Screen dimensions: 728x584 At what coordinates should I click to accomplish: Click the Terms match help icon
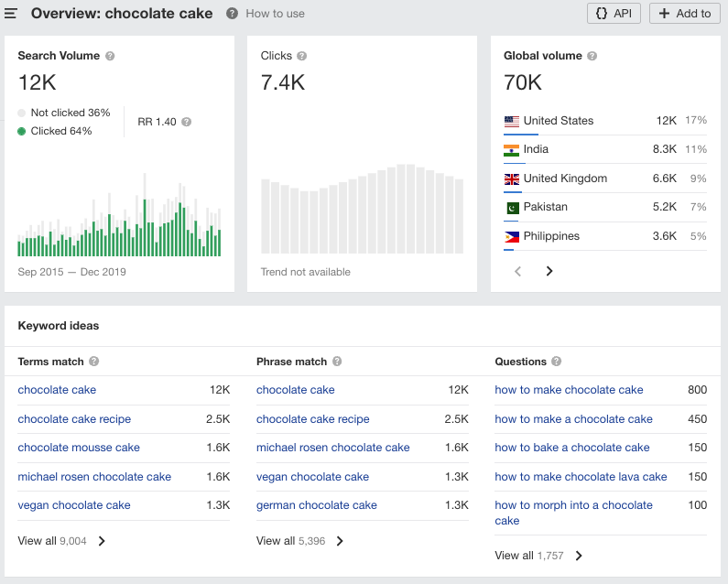pyautogui.click(x=94, y=362)
